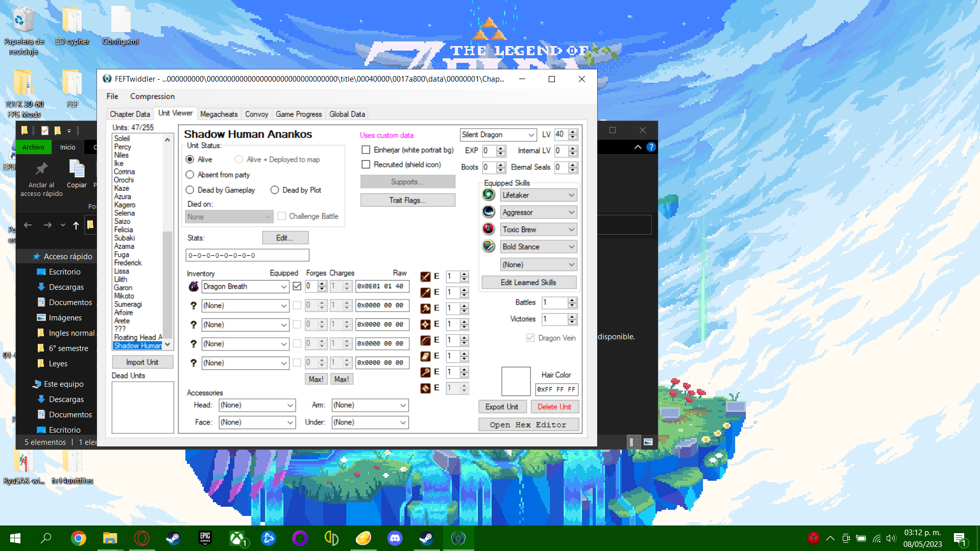
Task: Select the Config.xml desktop file
Action: (121, 26)
